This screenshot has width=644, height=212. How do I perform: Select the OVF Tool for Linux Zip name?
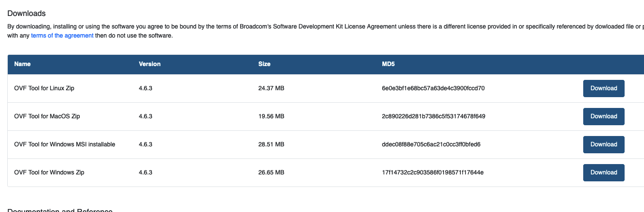44,88
